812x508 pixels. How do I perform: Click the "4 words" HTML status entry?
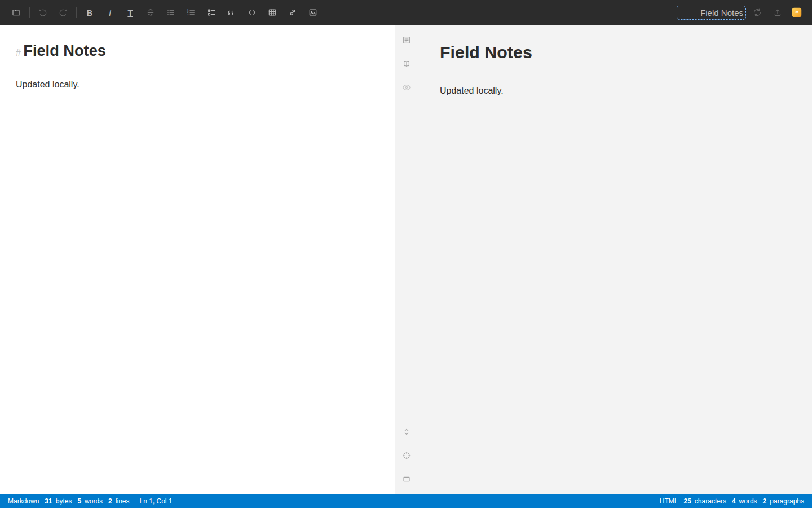pos(744,501)
